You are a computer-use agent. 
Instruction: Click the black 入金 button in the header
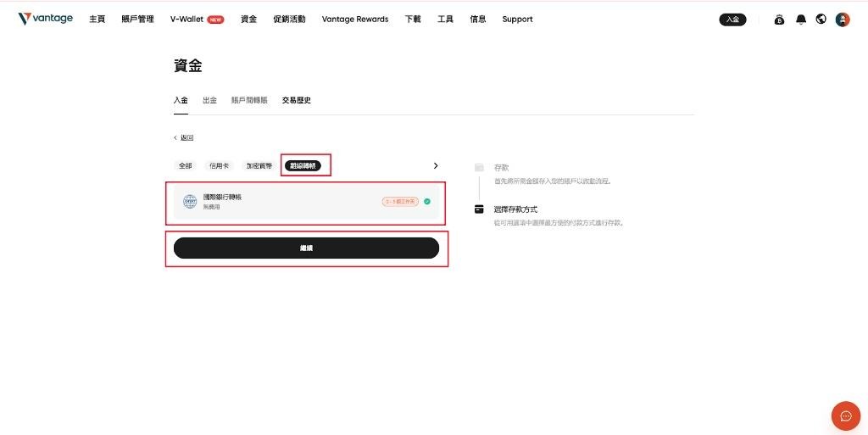732,20
